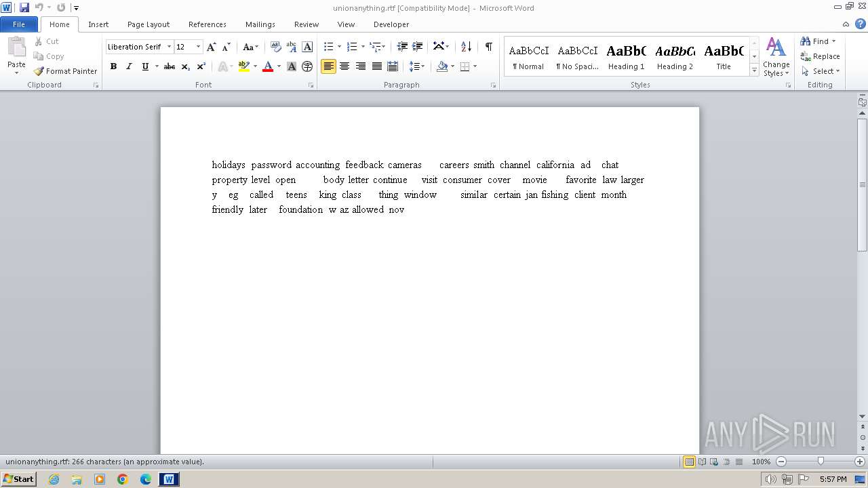The height and width of the screenshot is (488, 868).
Task: Click the Cut command
Action: coord(47,41)
